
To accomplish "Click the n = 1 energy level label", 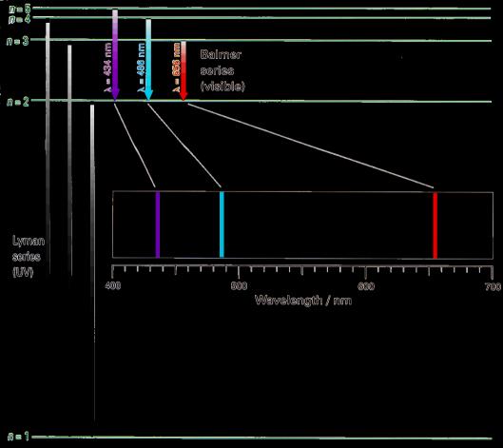I will (19, 437).
